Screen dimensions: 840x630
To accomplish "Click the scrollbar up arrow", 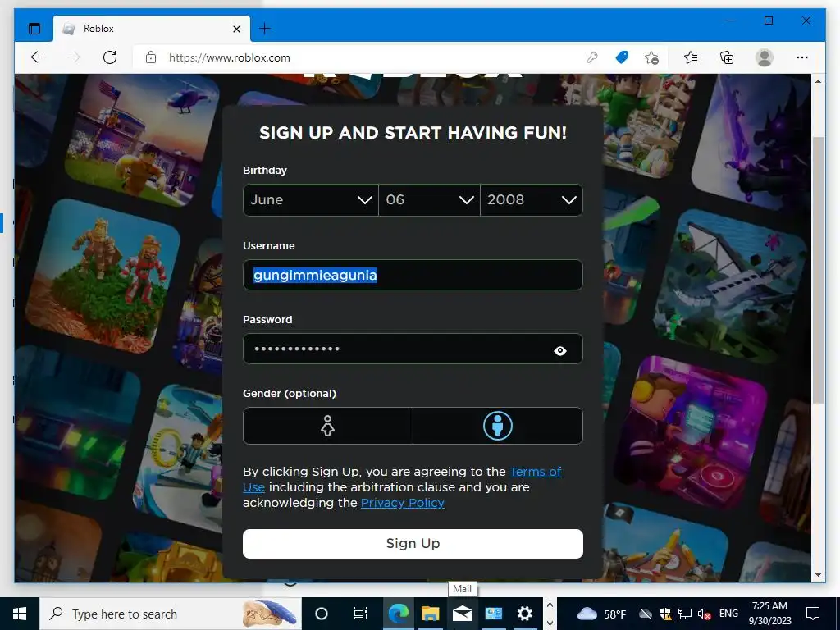I will 818,81.
